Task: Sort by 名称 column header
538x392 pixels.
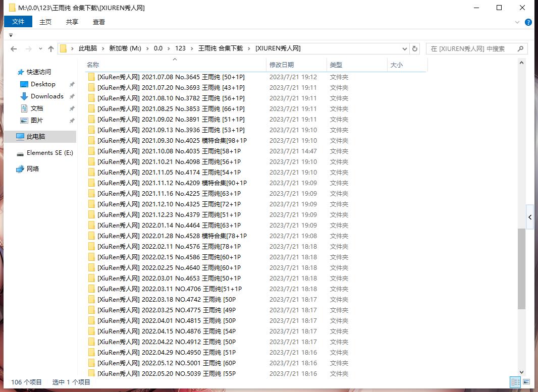Action: [x=175, y=65]
